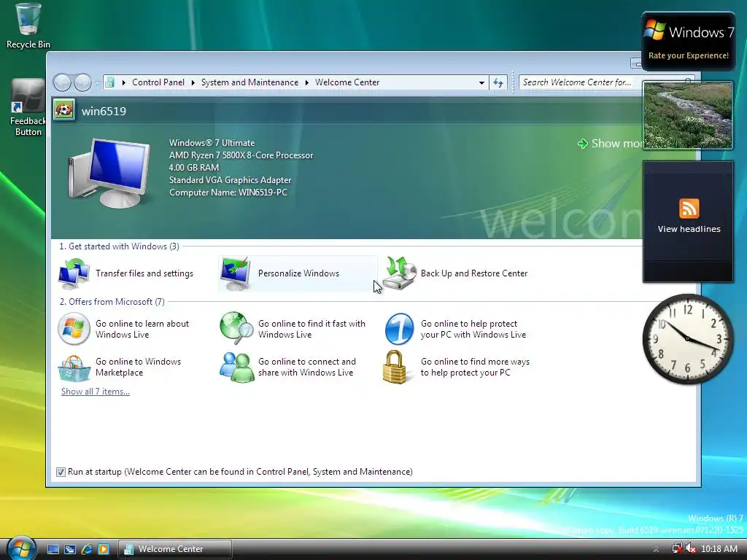Click Go online to find it fast text
The image size is (747, 560).
pyautogui.click(x=311, y=329)
